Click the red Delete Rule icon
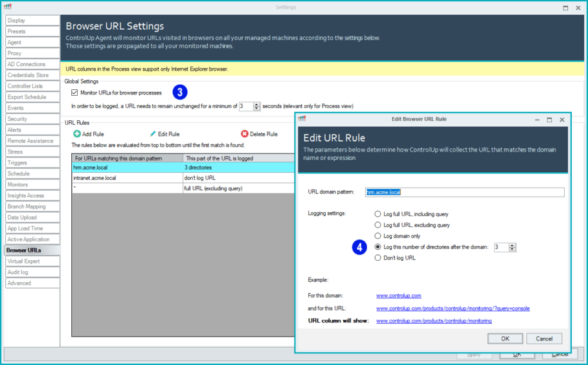588x365 pixels. click(245, 134)
